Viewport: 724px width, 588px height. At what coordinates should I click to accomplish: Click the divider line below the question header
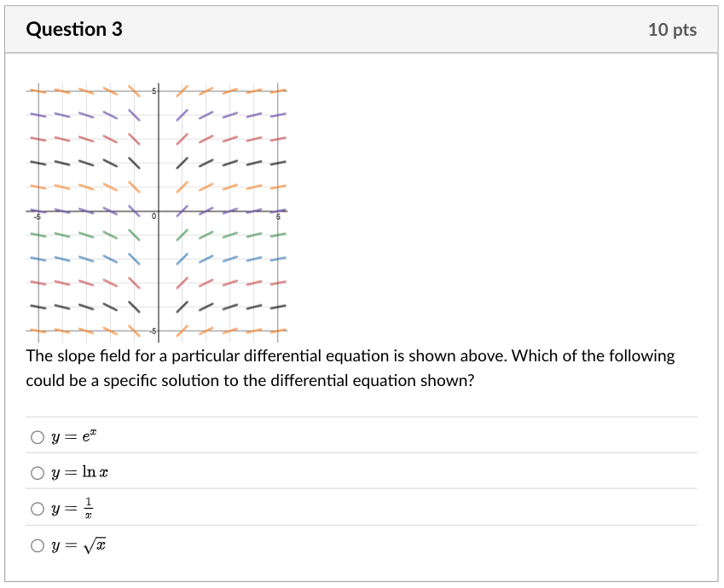[362, 55]
